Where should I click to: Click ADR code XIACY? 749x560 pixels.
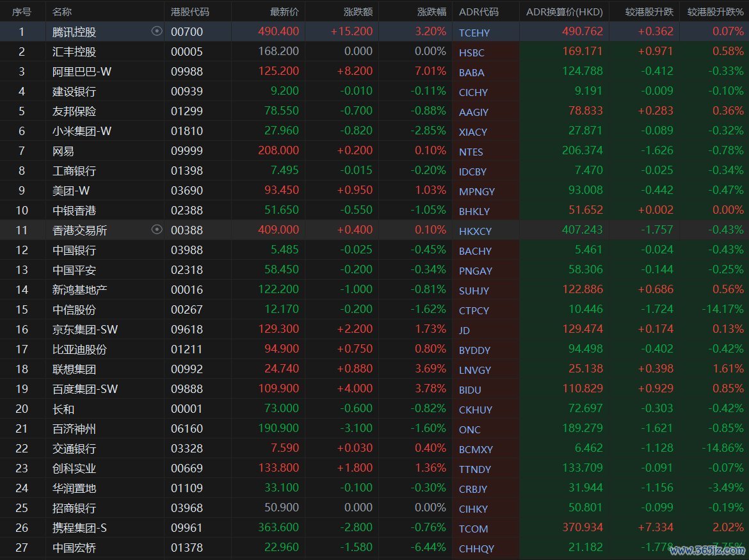(473, 132)
